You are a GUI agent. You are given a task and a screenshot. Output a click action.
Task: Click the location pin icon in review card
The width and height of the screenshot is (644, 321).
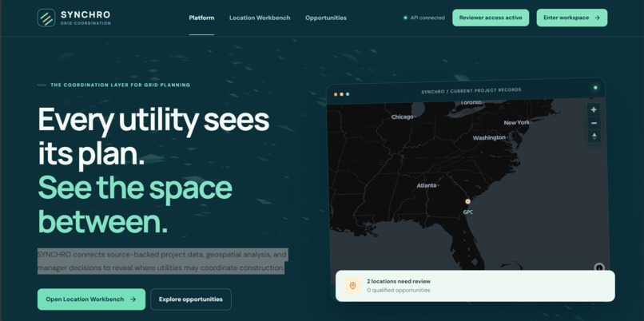click(352, 286)
